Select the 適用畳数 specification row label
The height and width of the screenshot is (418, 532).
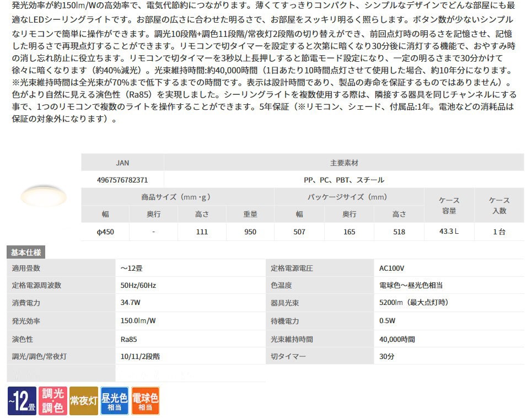(26, 268)
